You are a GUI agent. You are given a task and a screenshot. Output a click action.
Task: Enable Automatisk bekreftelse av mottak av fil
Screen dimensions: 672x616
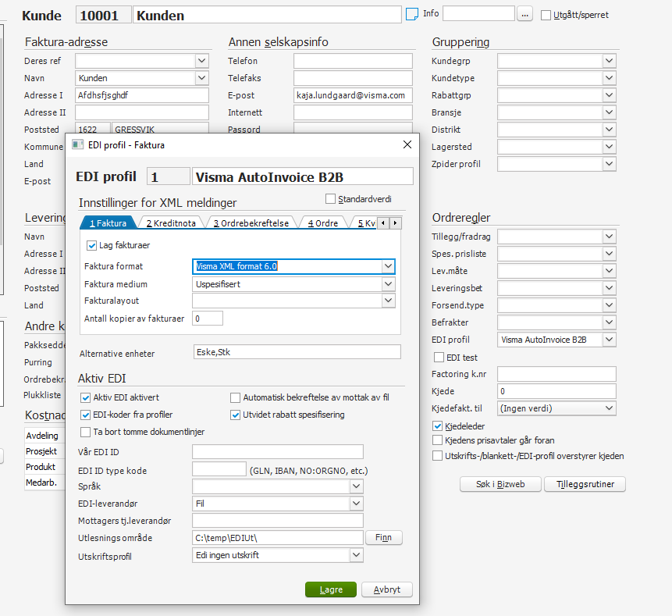[235, 397]
